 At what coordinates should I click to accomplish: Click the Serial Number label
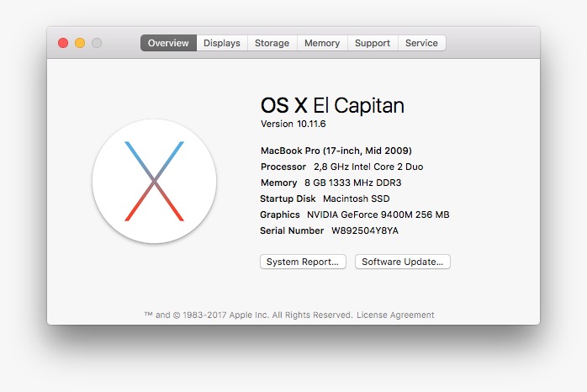click(x=292, y=230)
